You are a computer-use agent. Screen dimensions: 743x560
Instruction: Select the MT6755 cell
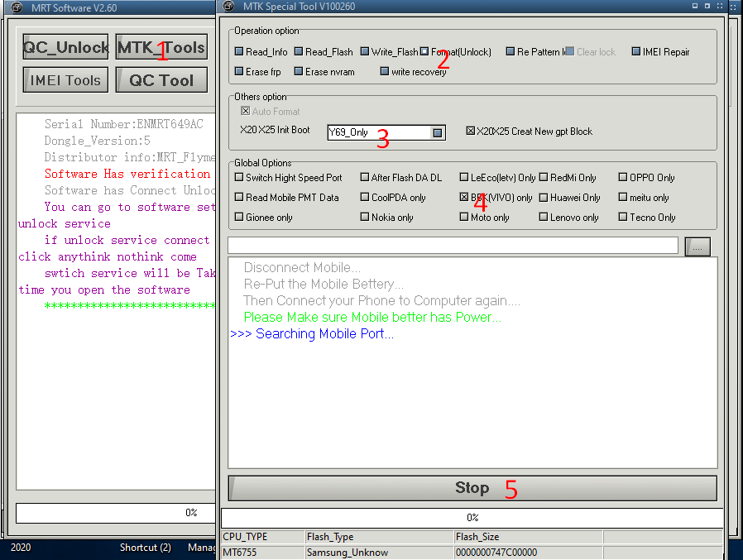point(263,553)
